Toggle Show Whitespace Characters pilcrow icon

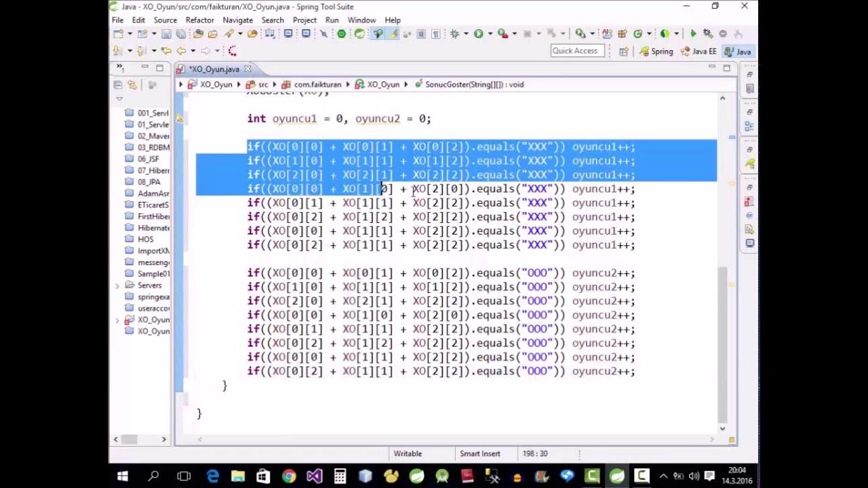click(435, 34)
